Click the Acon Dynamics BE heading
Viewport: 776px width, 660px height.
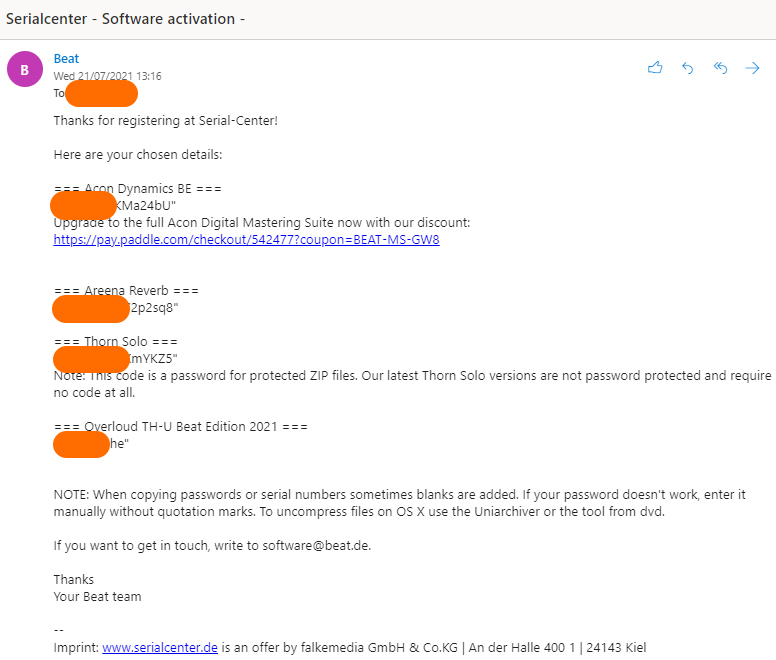[x=138, y=189]
